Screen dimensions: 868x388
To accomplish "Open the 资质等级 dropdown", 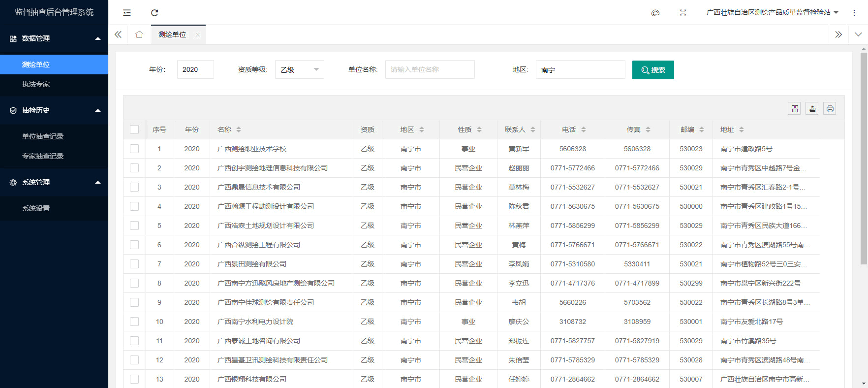I will pos(299,69).
